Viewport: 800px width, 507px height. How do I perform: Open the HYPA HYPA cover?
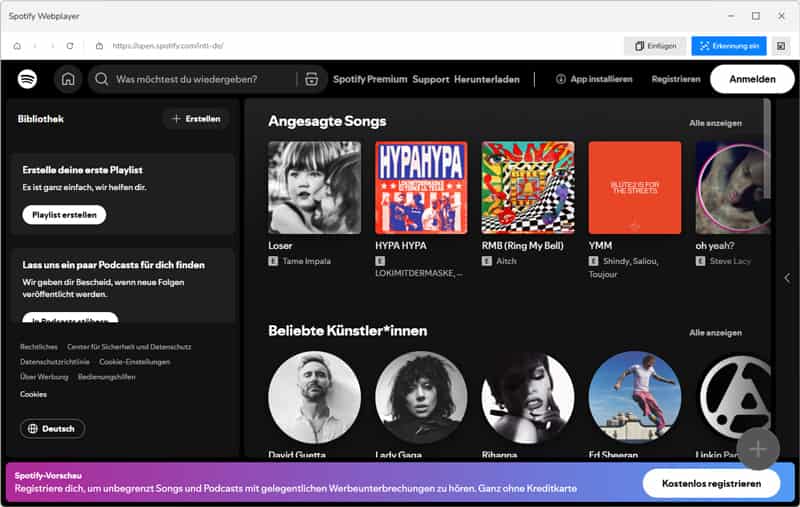[421, 188]
